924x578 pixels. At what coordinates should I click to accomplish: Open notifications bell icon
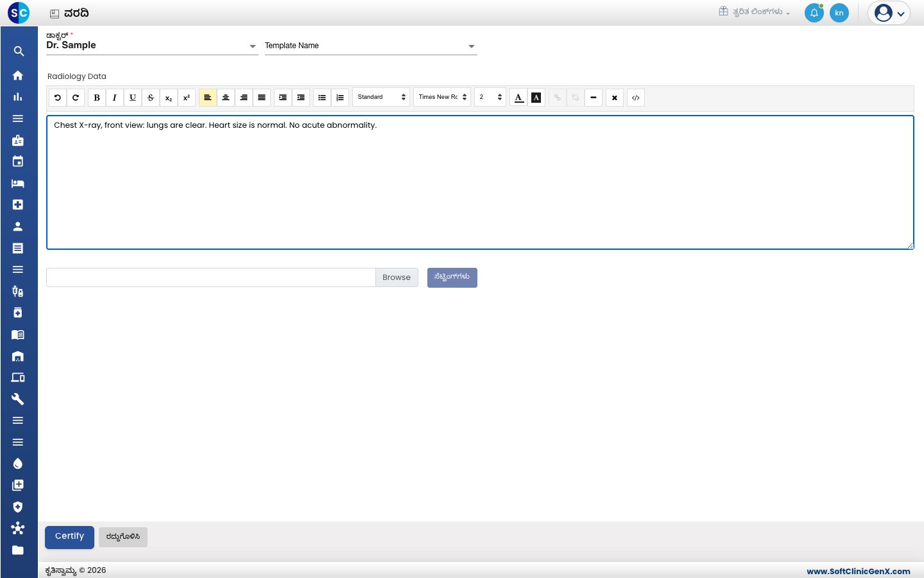814,13
